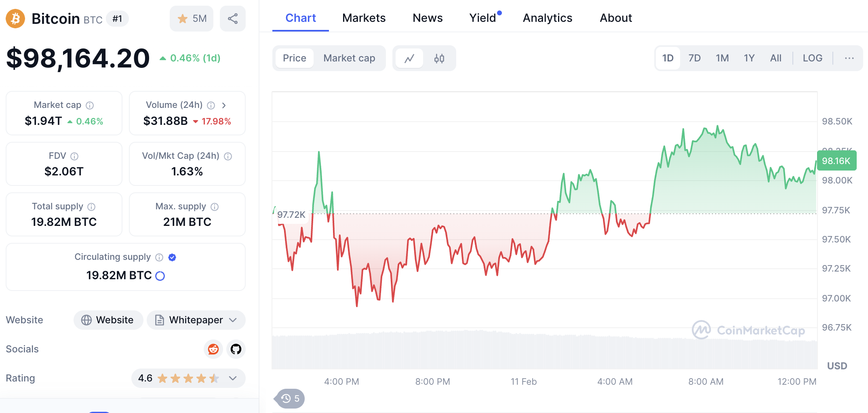This screenshot has width=868, height=413.
Task: Click the 98.50K price axis label
Action: pos(837,121)
